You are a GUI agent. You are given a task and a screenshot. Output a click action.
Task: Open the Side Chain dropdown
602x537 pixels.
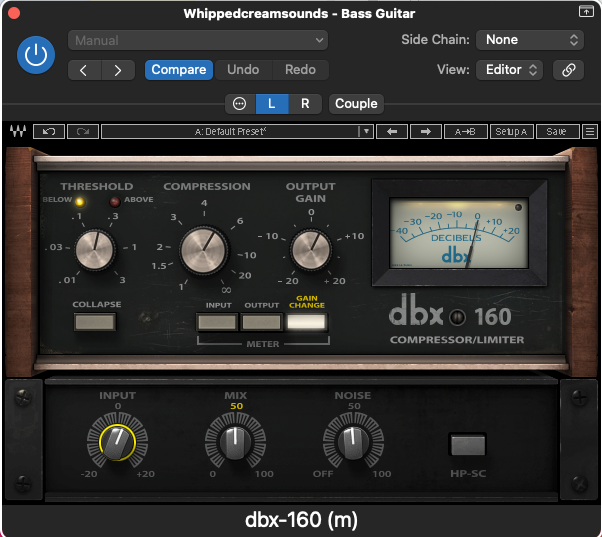coord(530,40)
